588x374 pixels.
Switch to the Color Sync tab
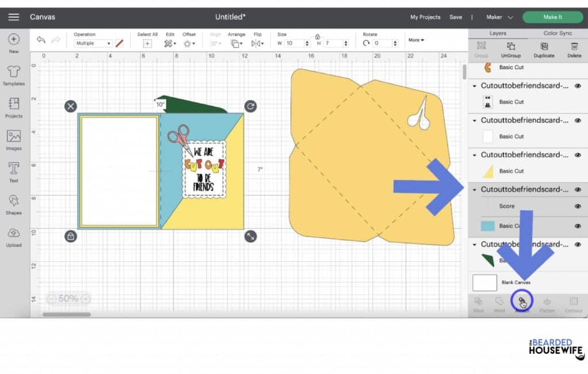tap(558, 33)
